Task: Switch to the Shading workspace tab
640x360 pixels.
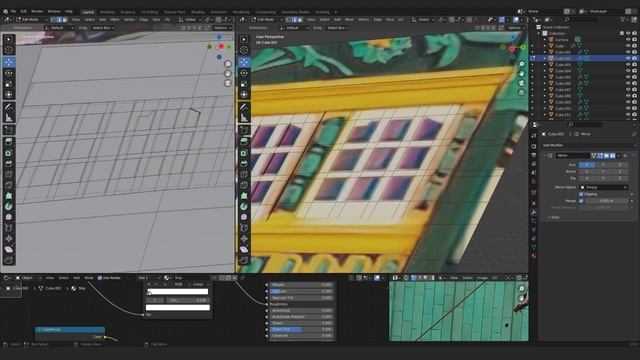Action: coord(198,12)
